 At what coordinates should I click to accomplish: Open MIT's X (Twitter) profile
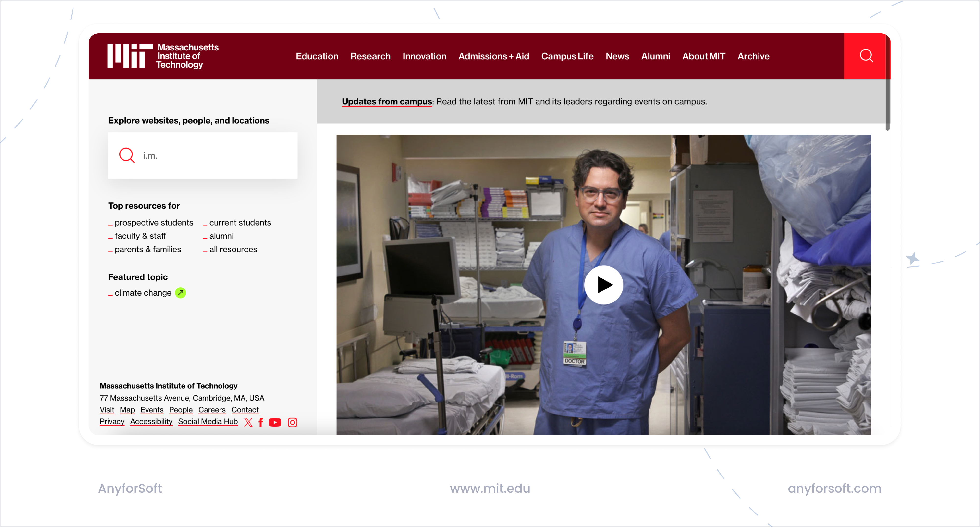tap(248, 422)
